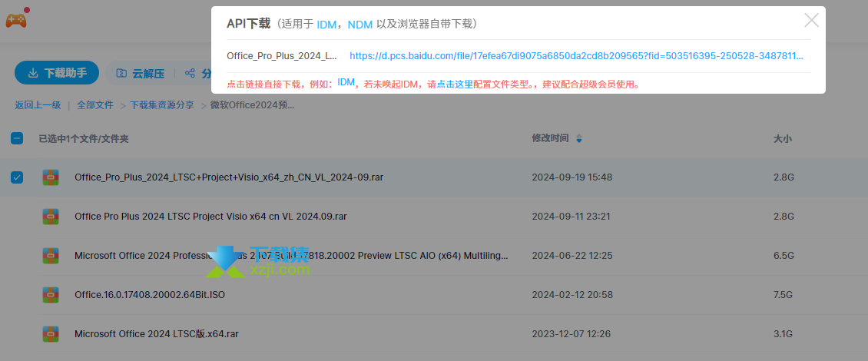868x361 pixels.
Task: Click size 3.1G cell
Action: click(x=784, y=334)
